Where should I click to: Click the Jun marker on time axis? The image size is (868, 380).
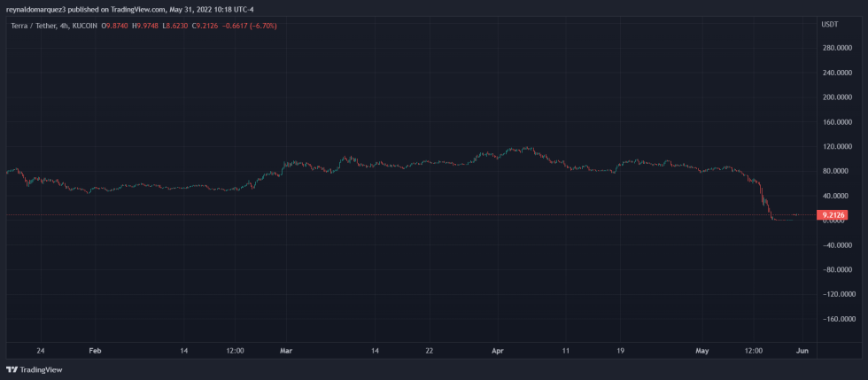point(802,350)
